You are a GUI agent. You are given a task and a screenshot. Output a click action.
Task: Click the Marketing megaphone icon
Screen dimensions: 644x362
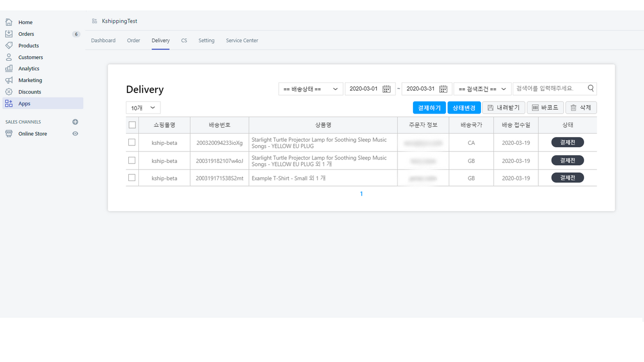click(9, 80)
